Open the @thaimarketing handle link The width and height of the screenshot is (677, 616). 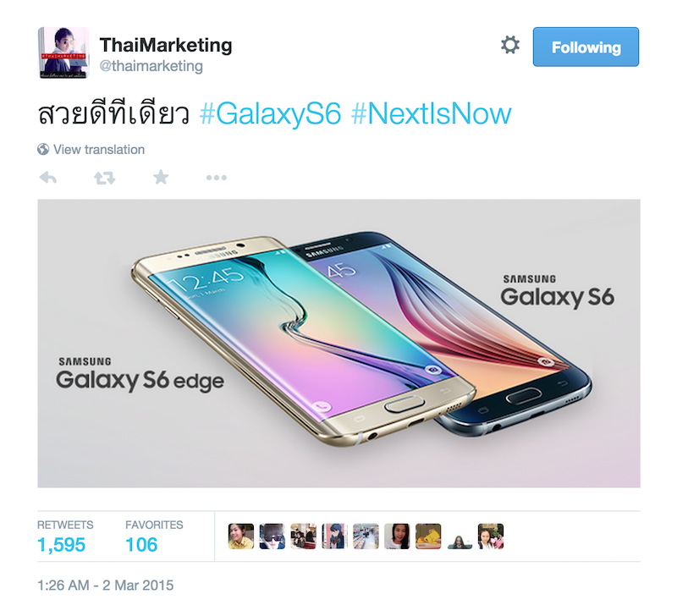(x=151, y=66)
